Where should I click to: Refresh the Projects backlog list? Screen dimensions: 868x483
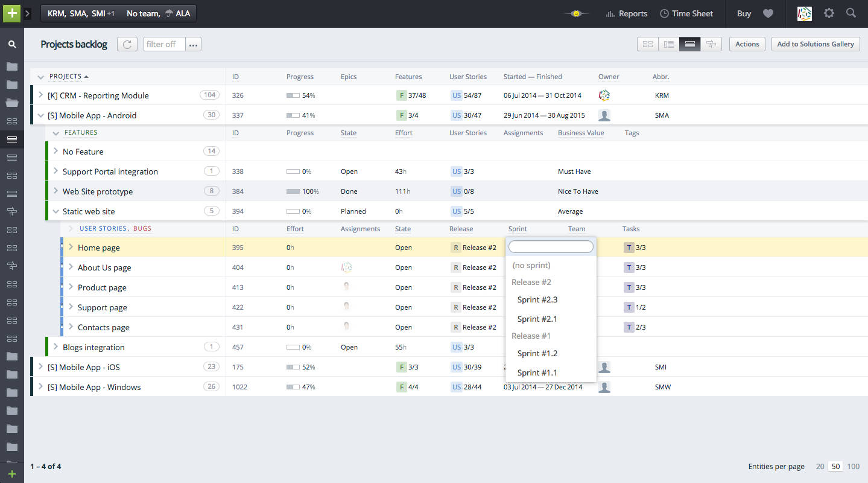(127, 43)
